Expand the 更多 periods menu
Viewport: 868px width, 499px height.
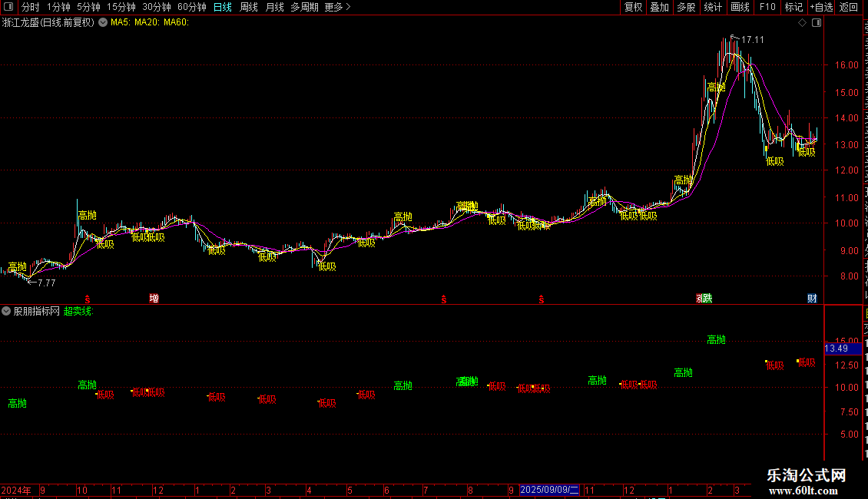(338, 7)
